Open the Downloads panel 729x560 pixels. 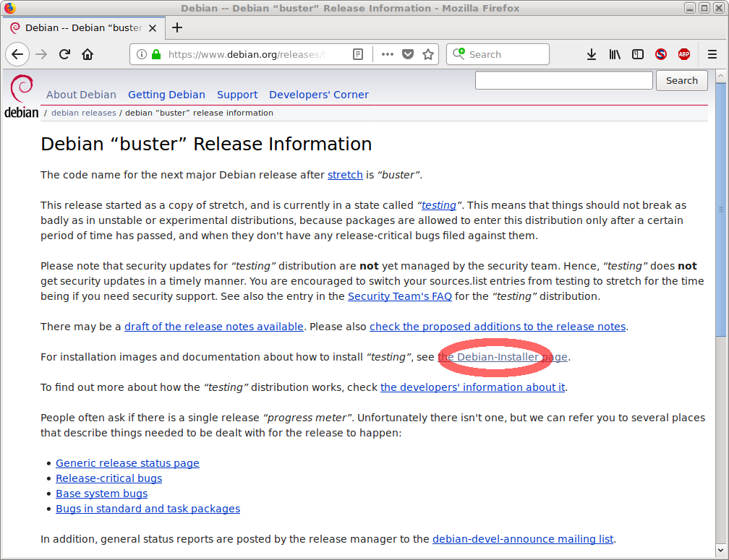tap(592, 54)
